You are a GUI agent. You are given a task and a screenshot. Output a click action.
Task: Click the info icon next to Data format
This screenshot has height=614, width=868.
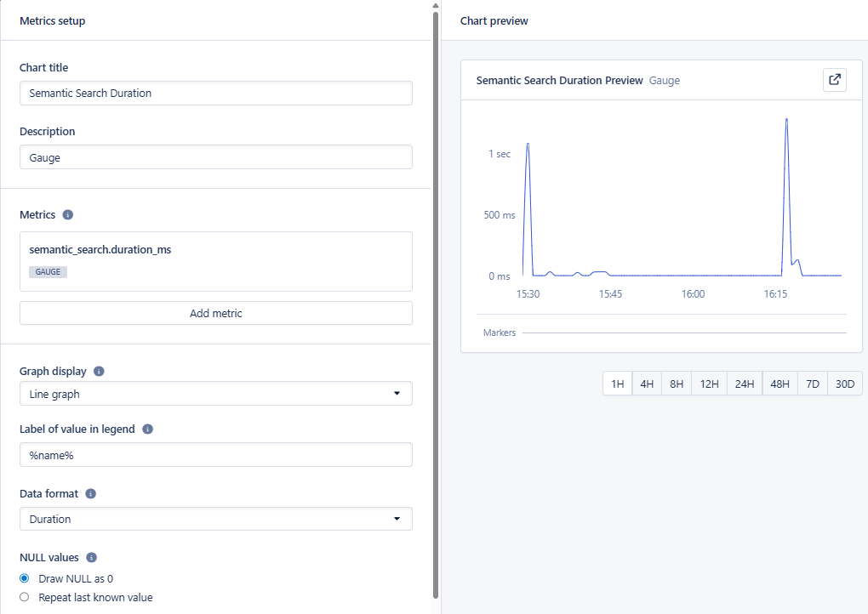pos(93,493)
